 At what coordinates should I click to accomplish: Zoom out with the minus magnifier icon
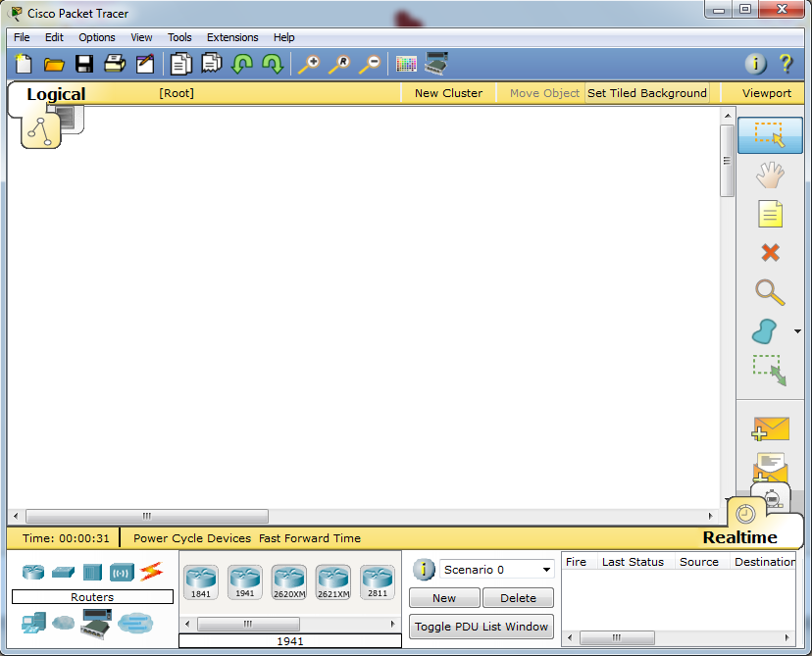tap(370, 64)
